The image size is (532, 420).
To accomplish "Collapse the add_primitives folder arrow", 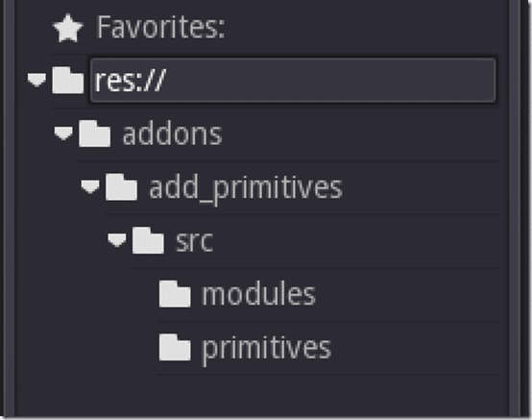I will coord(90,186).
